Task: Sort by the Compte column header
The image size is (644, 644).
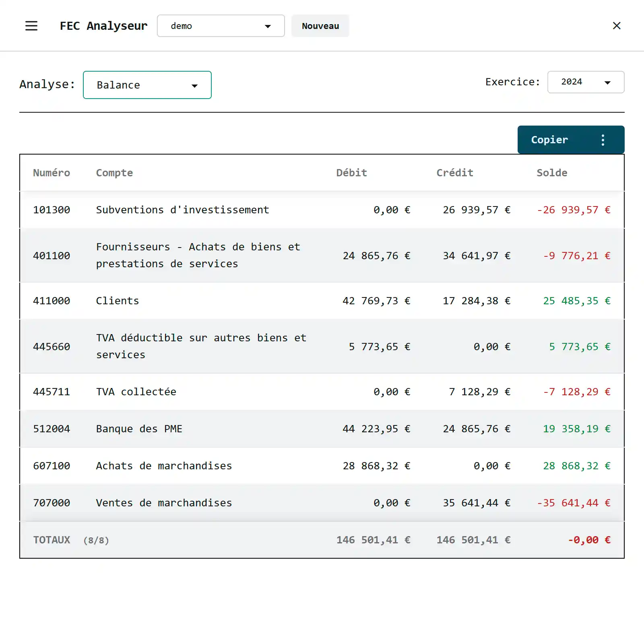Action: coord(114,173)
